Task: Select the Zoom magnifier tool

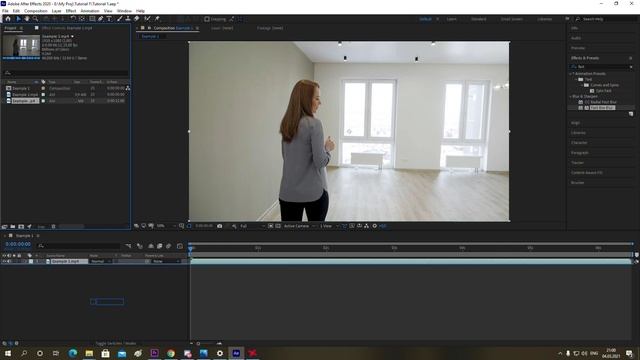Action: point(36,19)
